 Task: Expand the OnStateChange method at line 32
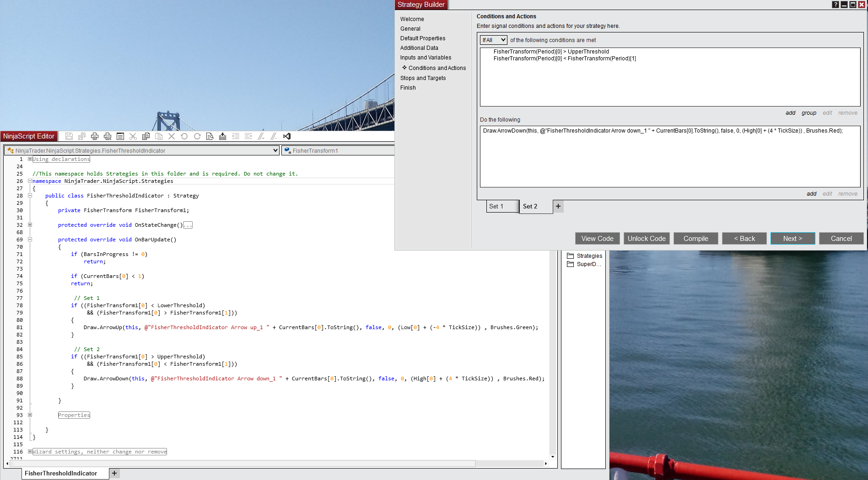30,225
